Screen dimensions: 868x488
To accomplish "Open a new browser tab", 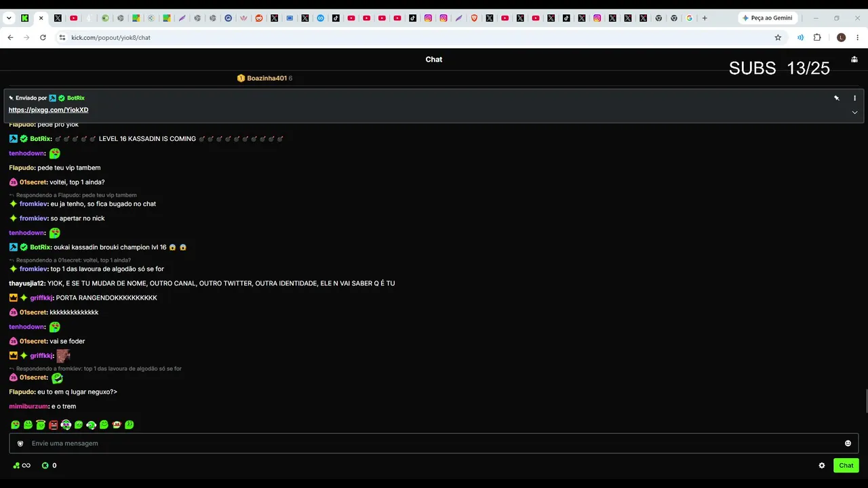I will click(705, 18).
